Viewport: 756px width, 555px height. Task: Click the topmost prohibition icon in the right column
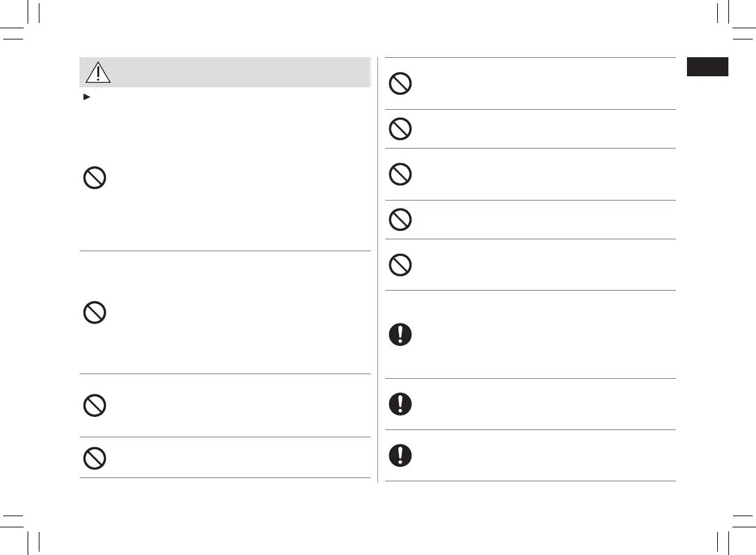[400, 84]
